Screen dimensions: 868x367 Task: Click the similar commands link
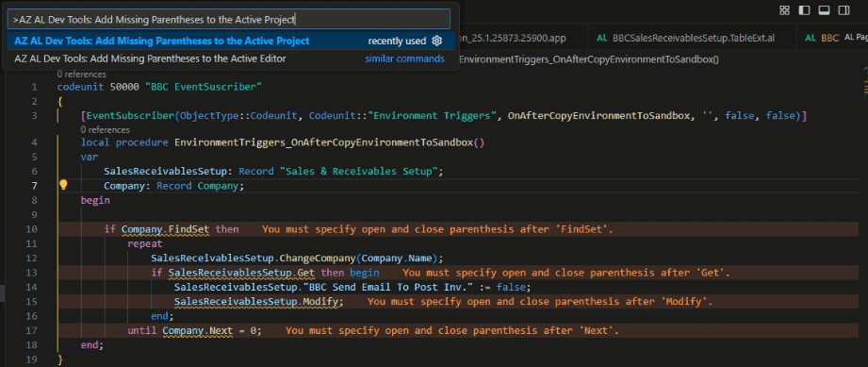tap(404, 58)
